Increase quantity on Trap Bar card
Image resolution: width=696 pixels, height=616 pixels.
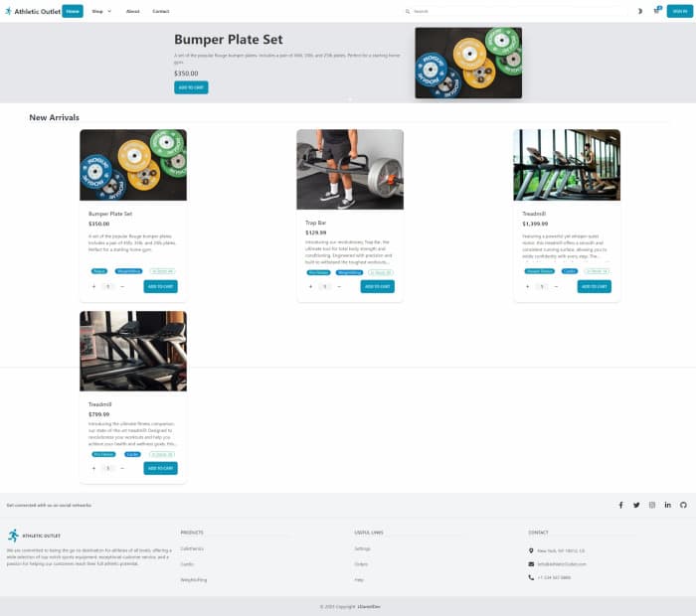point(310,286)
